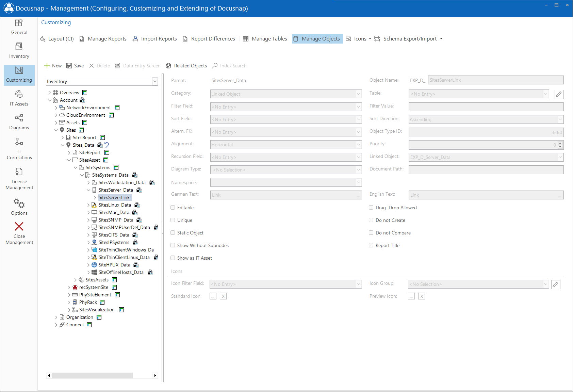
Task: Collapse the Sites tree node
Action: (56, 130)
